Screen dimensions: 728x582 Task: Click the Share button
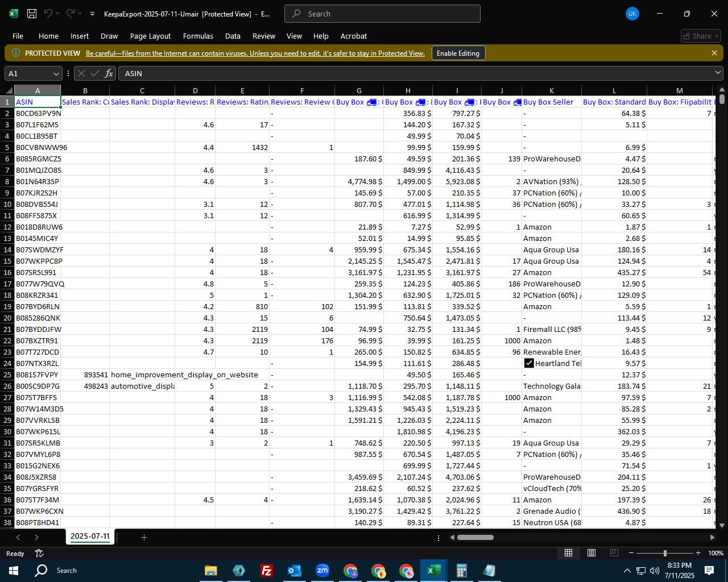coord(701,36)
